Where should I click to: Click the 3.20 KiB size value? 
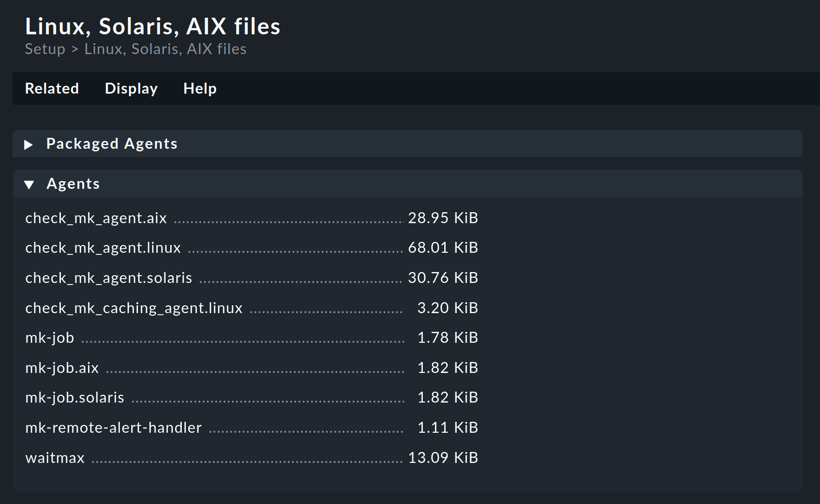click(448, 308)
